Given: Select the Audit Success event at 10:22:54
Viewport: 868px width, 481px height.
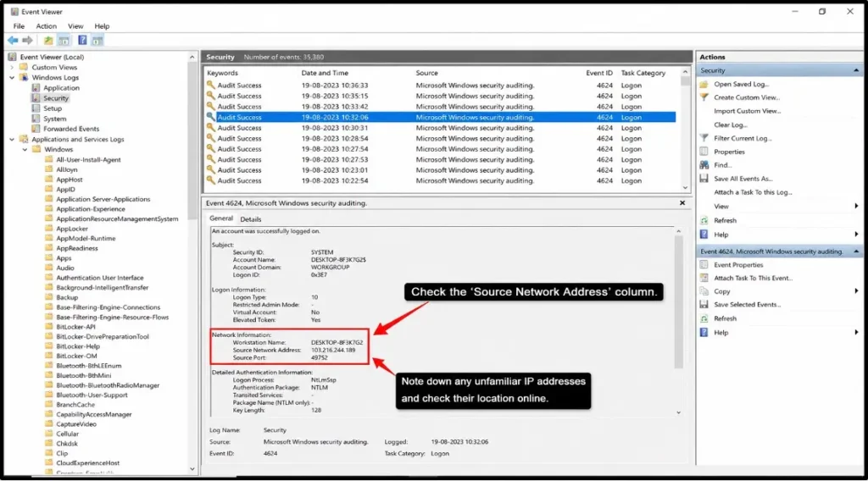Looking at the screenshot, I should coord(440,180).
